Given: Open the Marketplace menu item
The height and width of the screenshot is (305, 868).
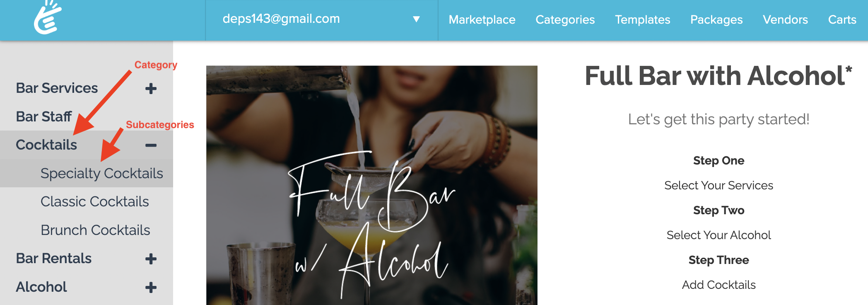Looking at the screenshot, I should tap(482, 19).
